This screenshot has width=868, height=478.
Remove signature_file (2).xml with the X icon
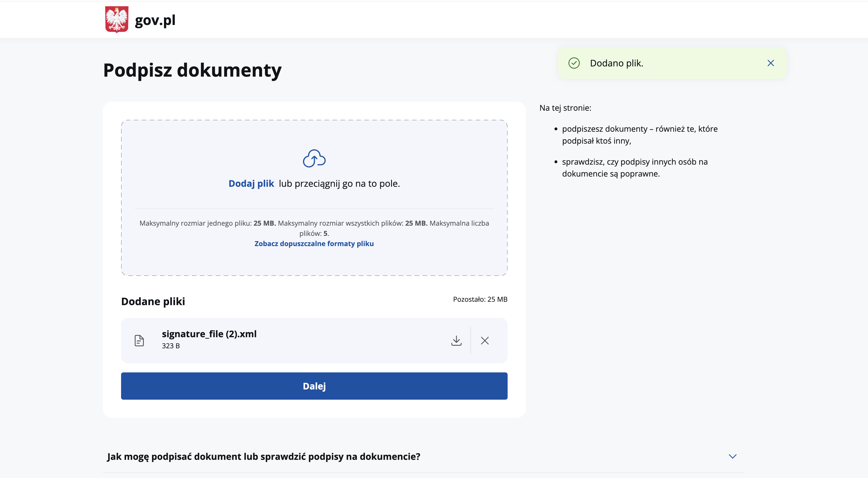[485, 340]
